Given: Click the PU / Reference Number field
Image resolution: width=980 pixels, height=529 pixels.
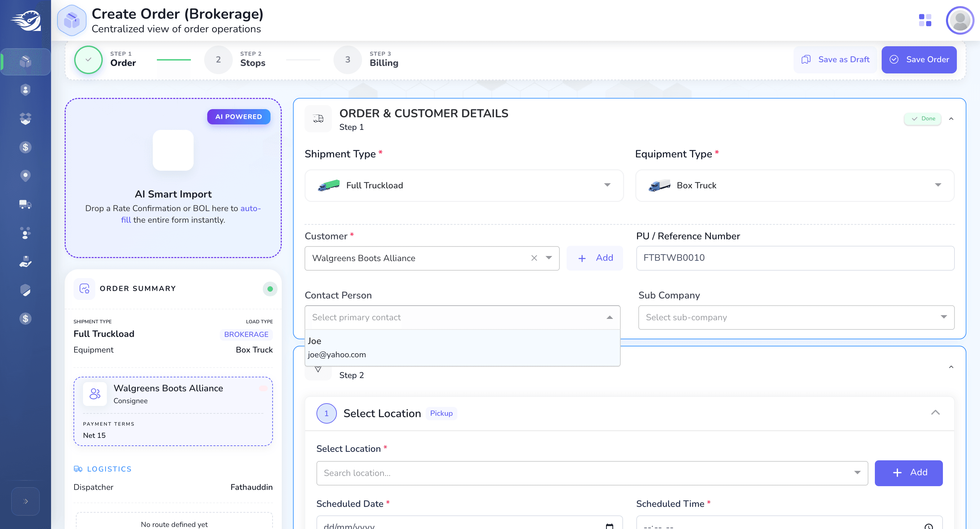Looking at the screenshot, I should [795, 258].
